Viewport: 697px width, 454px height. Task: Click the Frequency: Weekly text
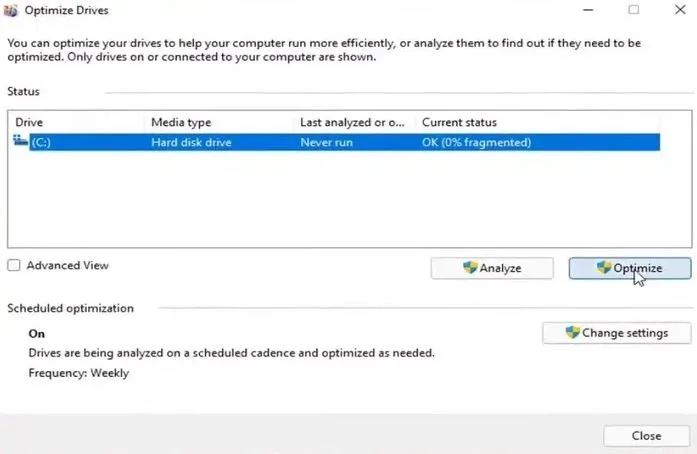(79, 373)
